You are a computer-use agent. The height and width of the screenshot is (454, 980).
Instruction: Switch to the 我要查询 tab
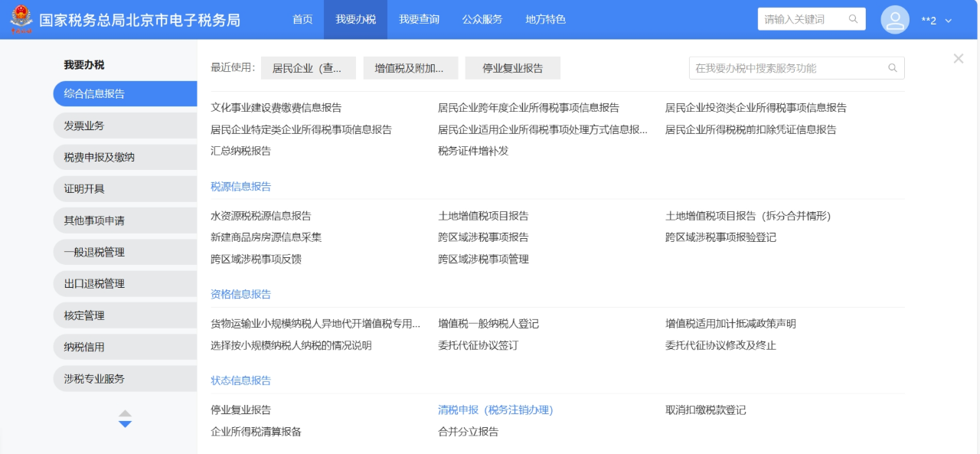point(418,19)
